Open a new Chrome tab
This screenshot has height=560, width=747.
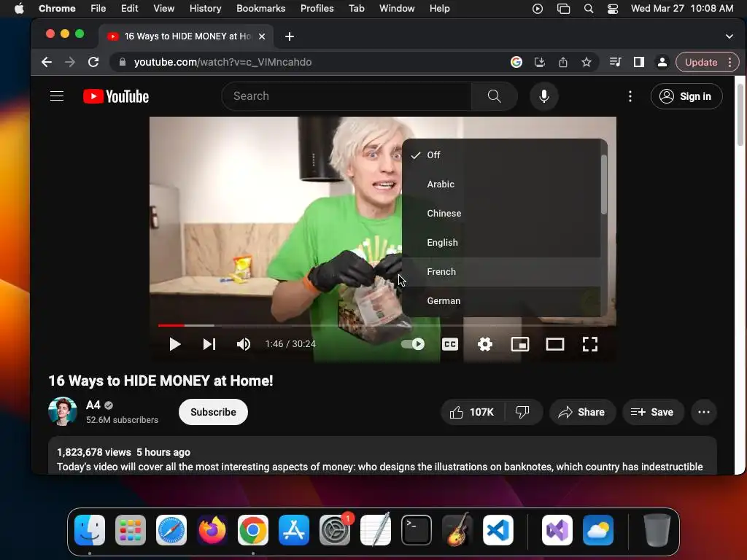point(289,36)
